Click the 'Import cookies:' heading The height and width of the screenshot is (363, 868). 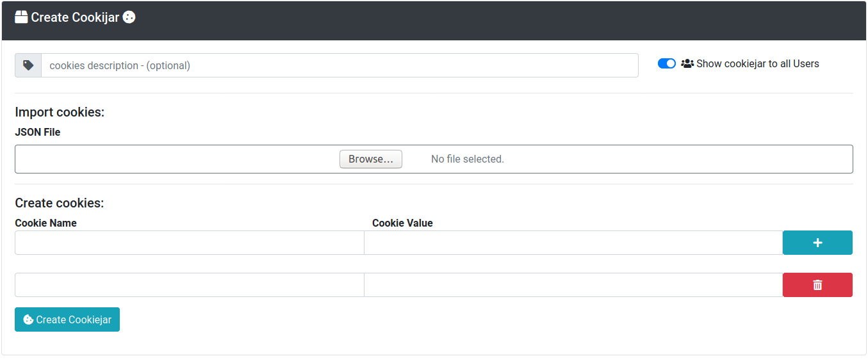point(60,112)
